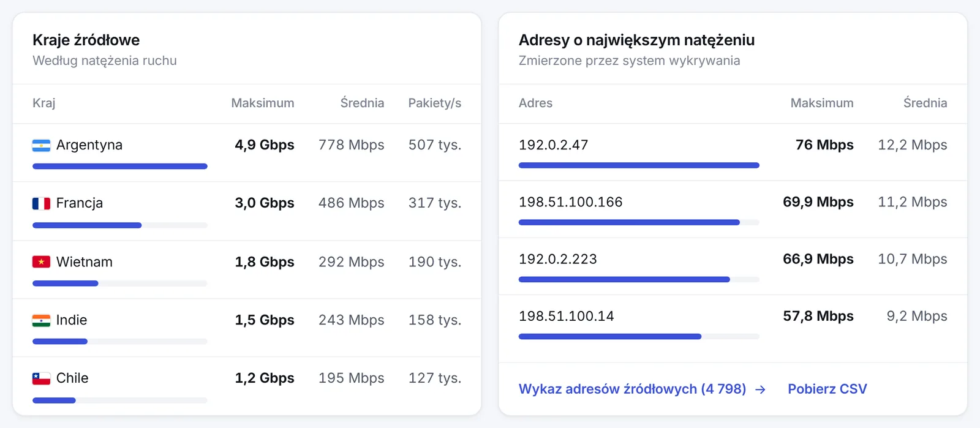Click progress bar for 192.0.2.223

(x=639, y=279)
